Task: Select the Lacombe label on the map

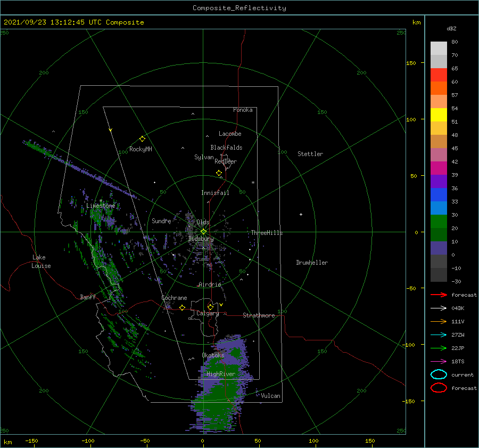Action: pyautogui.click(x=230, y=134)
